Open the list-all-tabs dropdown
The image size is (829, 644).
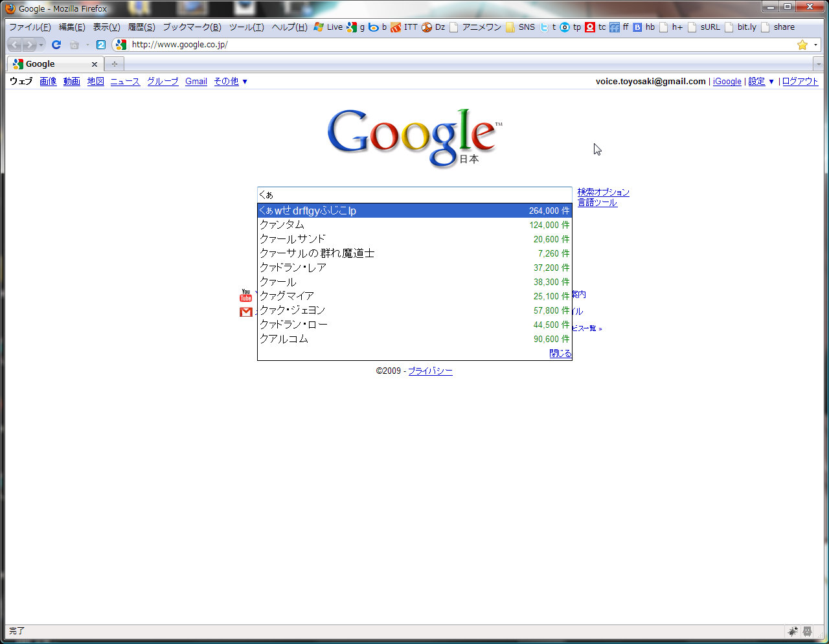point(819,64)
